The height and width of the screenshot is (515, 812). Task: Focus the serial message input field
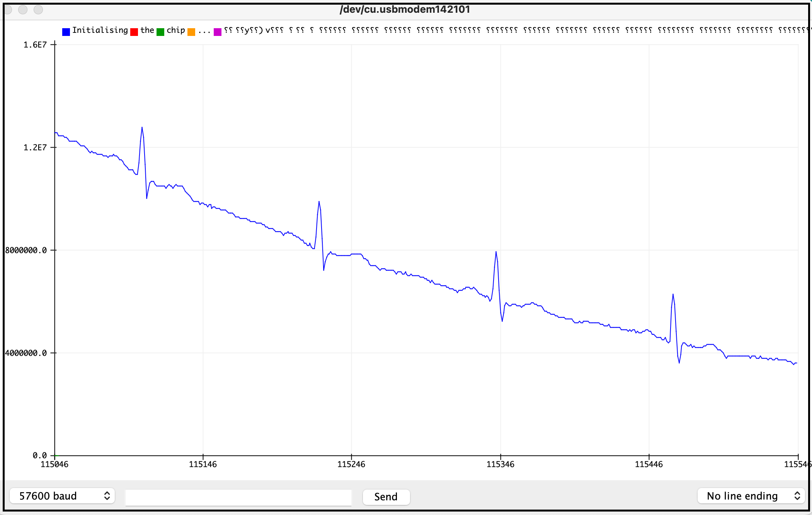click(x=238, y=497)
